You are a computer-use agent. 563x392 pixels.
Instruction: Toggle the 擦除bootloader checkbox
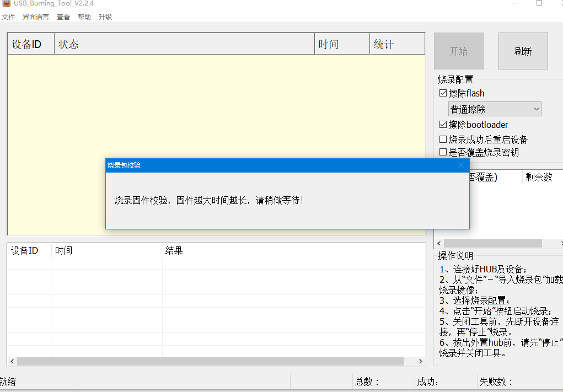pos(443,125)
